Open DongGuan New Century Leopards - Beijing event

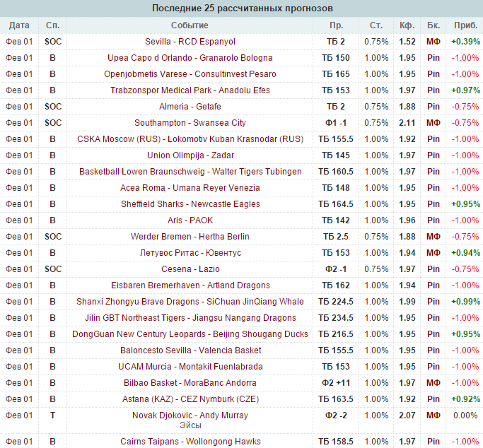pos(190,334)
